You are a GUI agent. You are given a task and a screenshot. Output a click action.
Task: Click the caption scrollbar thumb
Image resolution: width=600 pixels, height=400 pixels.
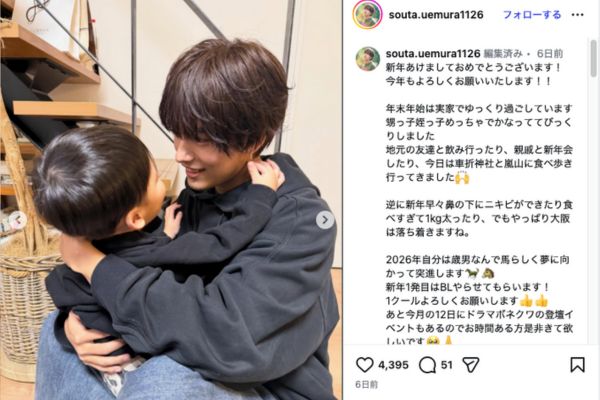[x=593, y=58]
